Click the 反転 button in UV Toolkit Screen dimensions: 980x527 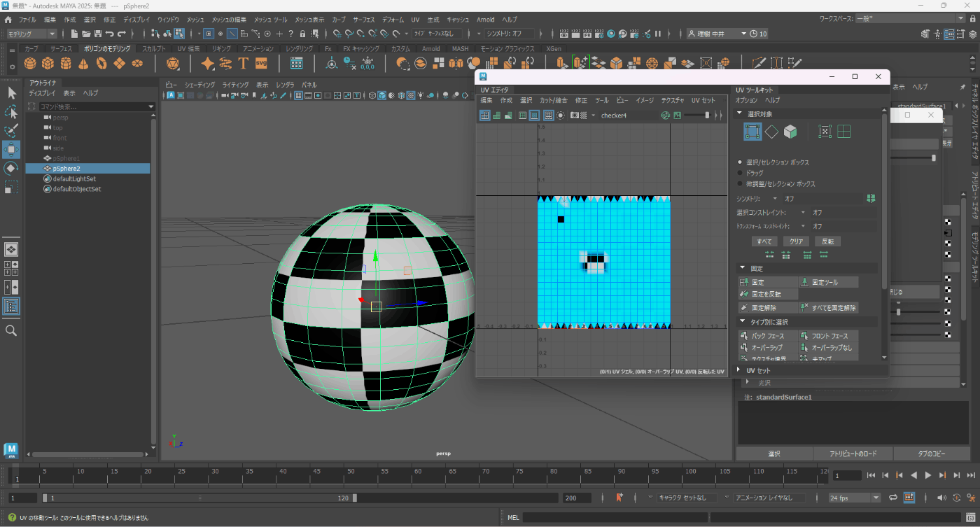tap(827, 241)
